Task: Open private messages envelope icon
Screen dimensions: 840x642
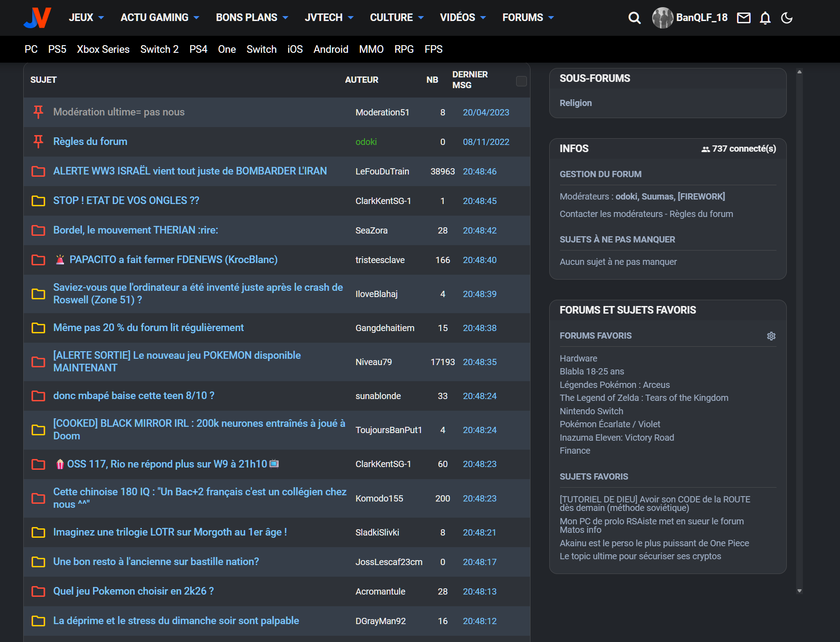Action: tap(743, 18)
